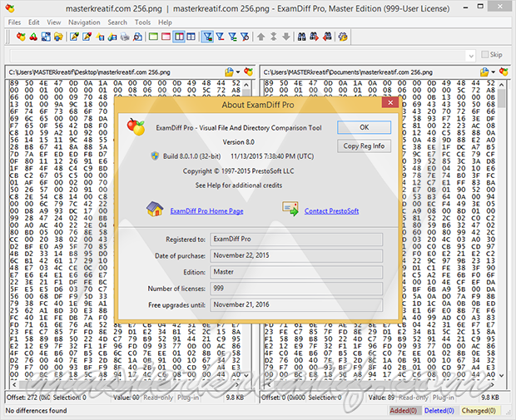Open the Help menu
516x420 pixels.
pos(165,22)
